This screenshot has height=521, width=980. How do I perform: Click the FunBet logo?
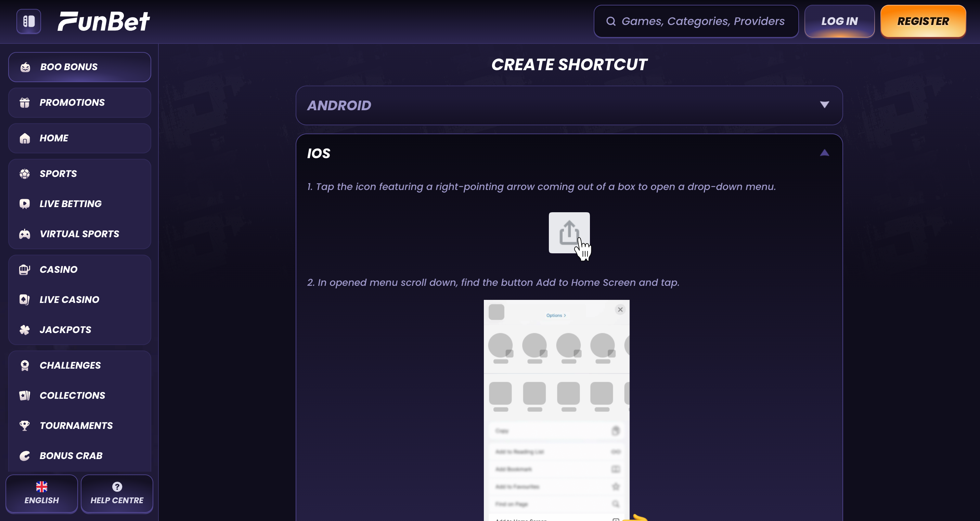click(x=103, y=21)
